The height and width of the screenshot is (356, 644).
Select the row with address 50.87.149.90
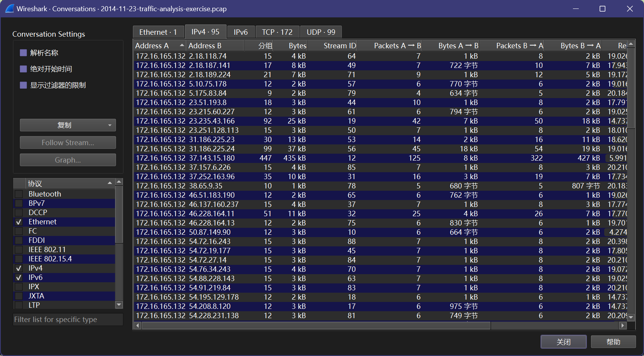click(380, 232)
